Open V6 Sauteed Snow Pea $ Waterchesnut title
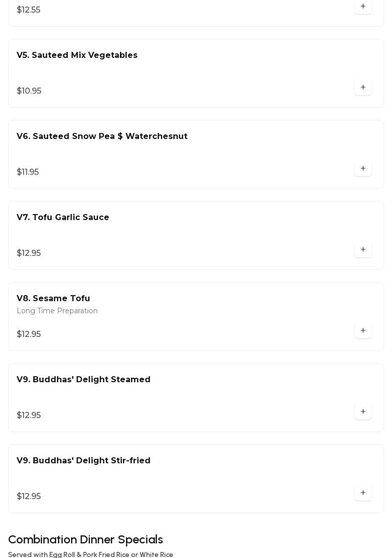Image resolution: width=392 pixels, height=558 pixels. pos(102,136)
